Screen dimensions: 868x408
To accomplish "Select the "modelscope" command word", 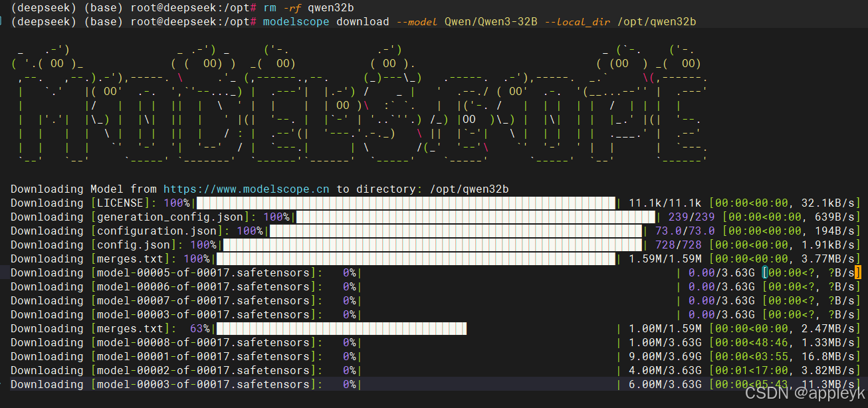I will (x=296, y=22).
